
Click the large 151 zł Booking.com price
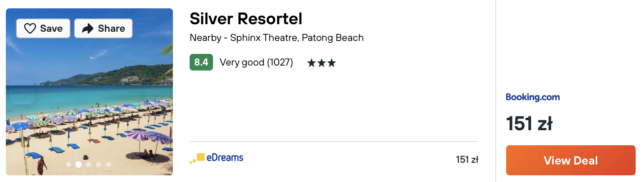[x=529, y=124]
